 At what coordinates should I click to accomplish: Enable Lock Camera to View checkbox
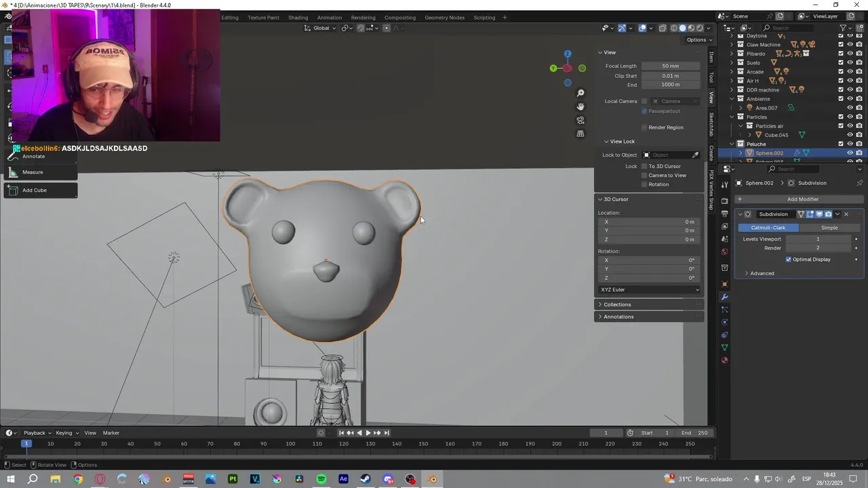(644, 176)
